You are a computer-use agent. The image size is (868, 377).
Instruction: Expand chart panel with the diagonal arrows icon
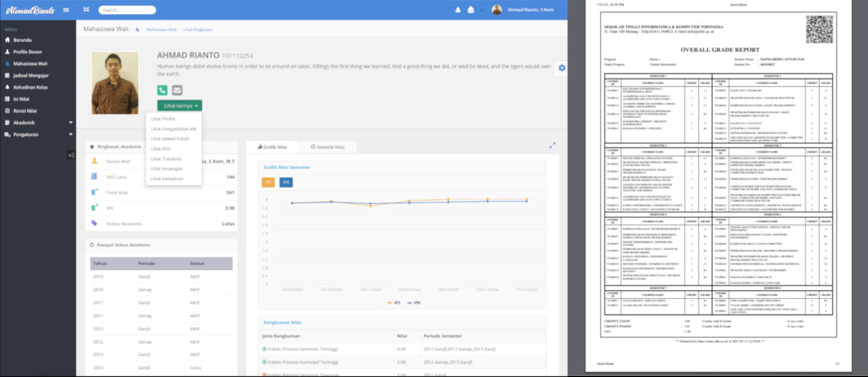coord(552,145)
